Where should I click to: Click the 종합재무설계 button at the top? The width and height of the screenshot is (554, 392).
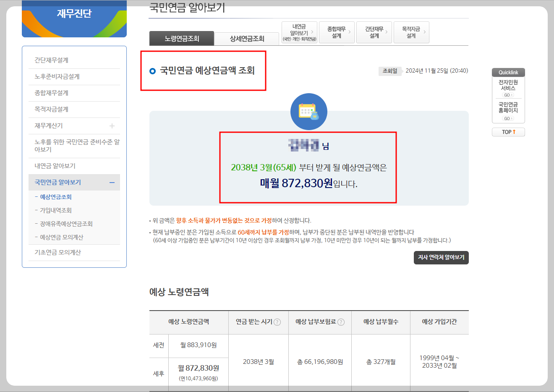336,32
